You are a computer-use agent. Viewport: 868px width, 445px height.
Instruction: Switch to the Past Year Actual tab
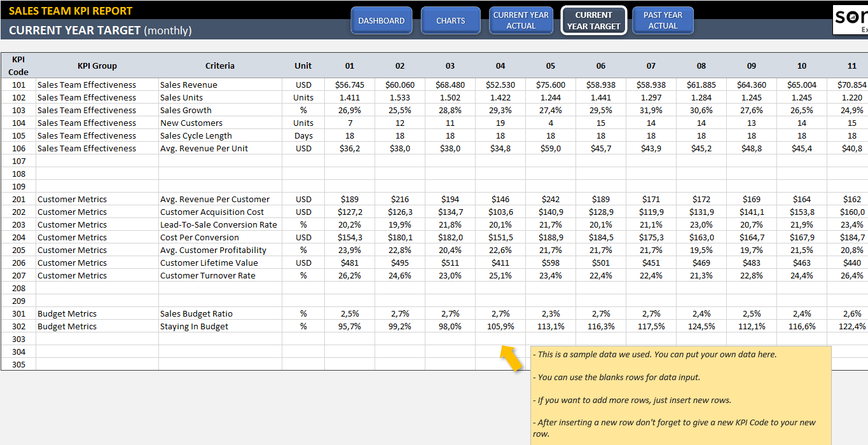[x=663, y=20]
